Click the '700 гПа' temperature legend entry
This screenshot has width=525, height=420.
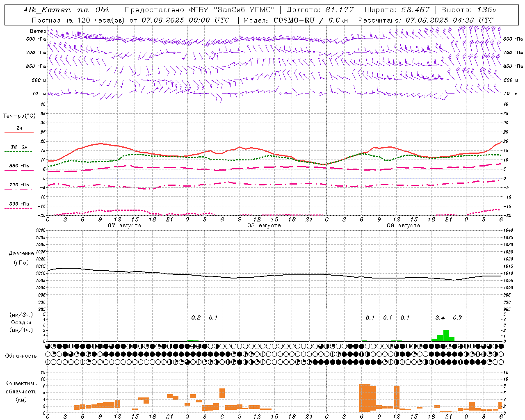pyautogui.click(x=19, y=185)
